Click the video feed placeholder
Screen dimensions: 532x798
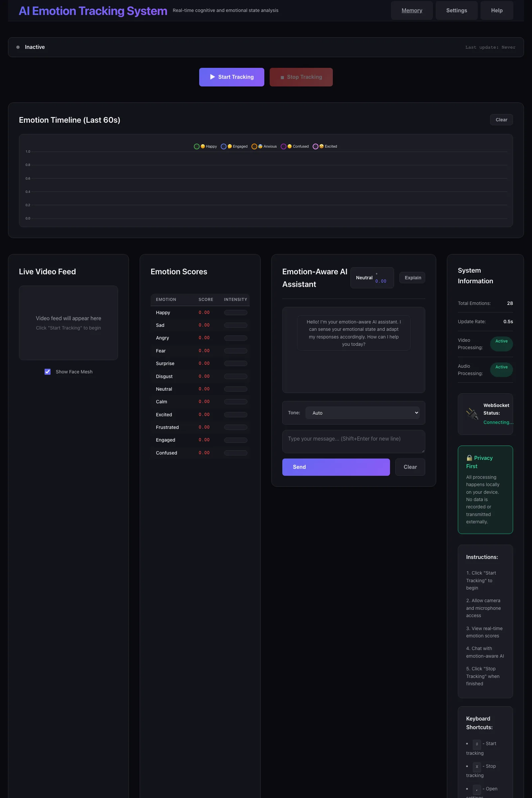click(68, 323)
